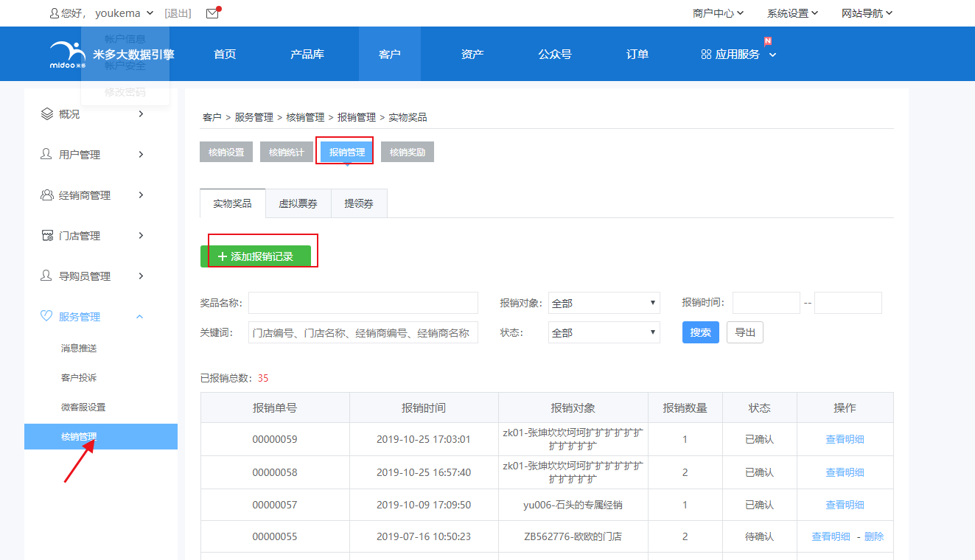Open the 系统设置 dropdown
This screenshot has width=975, height=560.
(793, 13)
